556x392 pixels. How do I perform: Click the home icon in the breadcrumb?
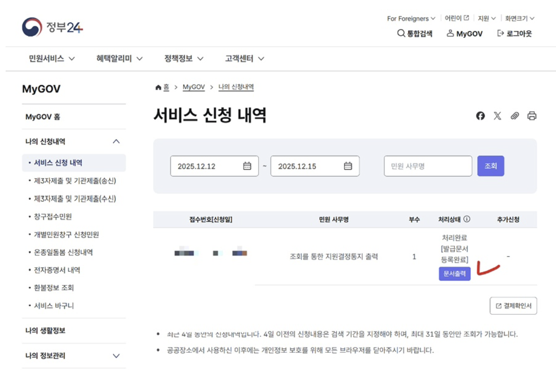[158, 87]
